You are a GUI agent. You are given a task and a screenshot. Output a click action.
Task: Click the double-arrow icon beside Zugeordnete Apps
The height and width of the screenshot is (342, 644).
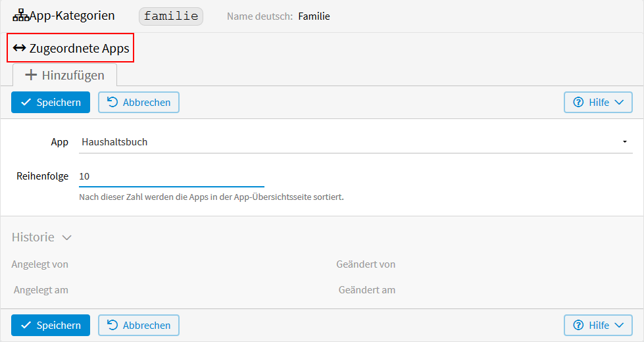(19, 48)
